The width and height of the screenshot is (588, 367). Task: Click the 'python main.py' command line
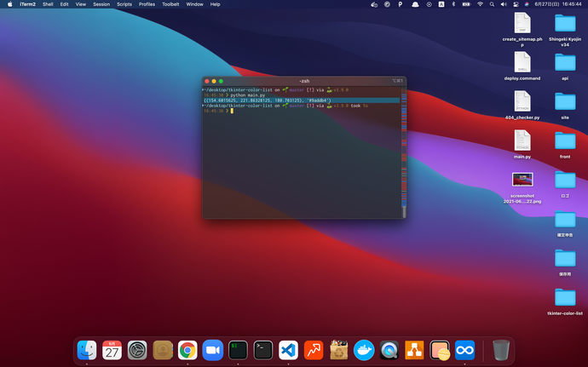pos(247,95)
